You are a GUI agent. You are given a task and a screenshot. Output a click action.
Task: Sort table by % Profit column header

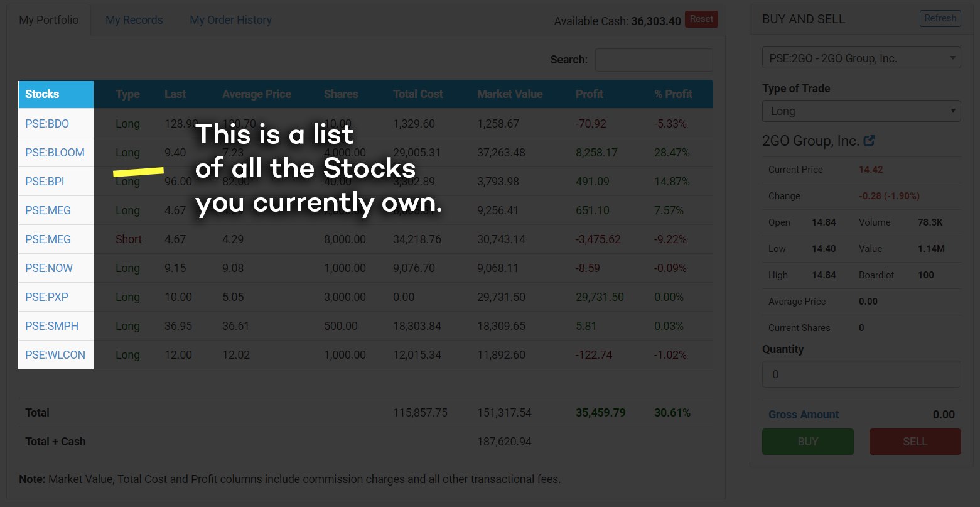673,94
